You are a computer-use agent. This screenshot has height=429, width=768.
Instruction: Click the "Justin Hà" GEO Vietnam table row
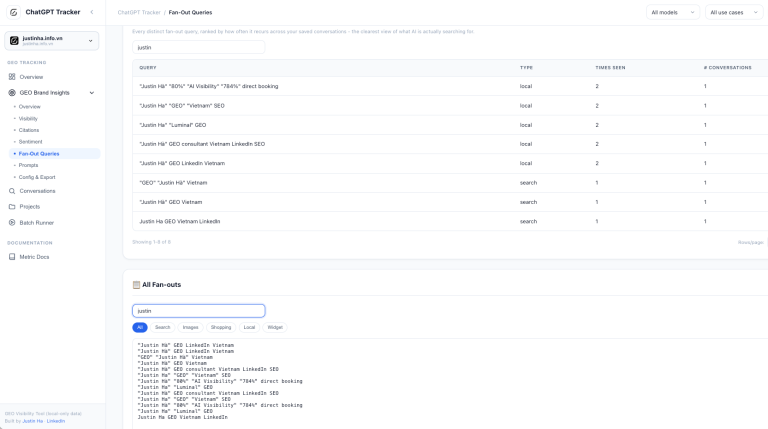(450, 202)
